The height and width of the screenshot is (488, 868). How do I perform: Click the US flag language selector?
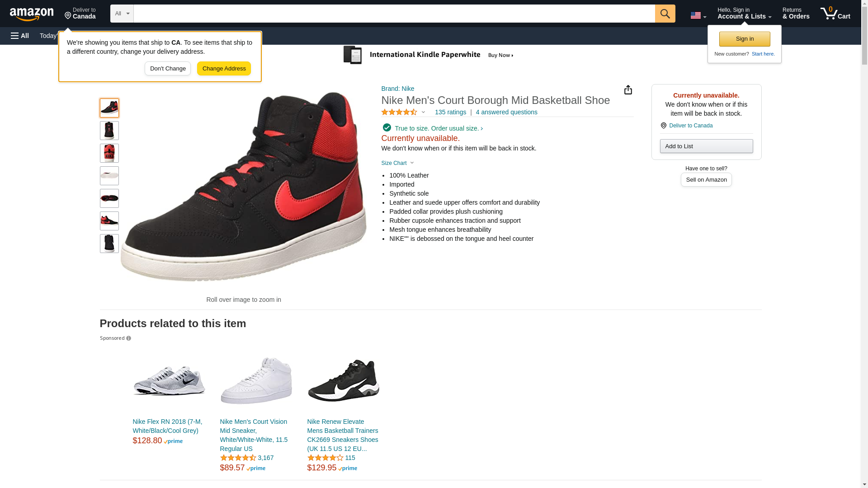[698, 15]
